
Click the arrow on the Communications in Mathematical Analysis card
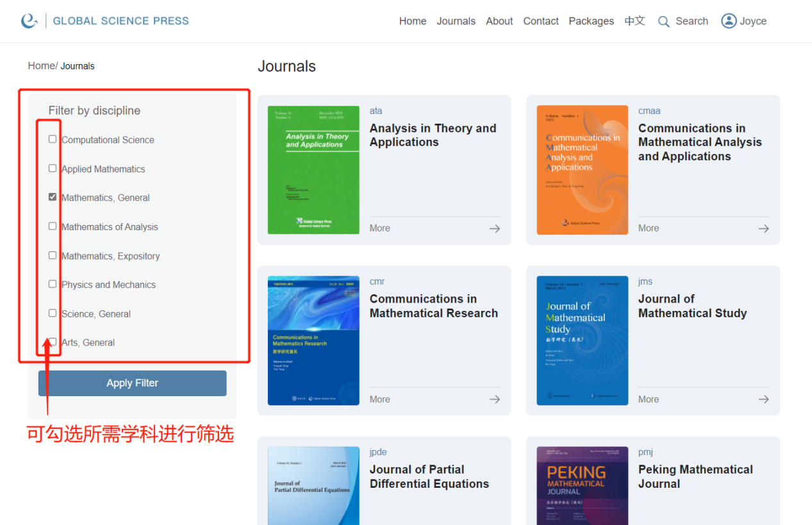pos(763,228)
